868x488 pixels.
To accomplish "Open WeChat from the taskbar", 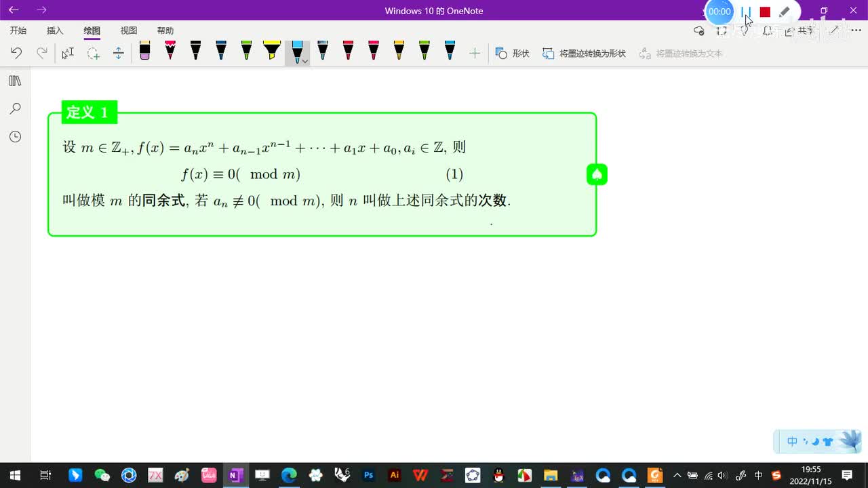I will [x=102, y=475].
